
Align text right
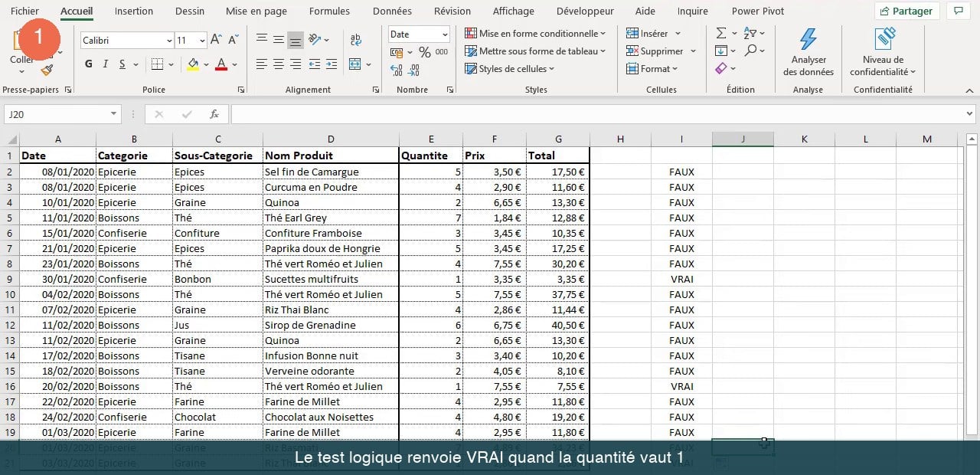(295, 64)
